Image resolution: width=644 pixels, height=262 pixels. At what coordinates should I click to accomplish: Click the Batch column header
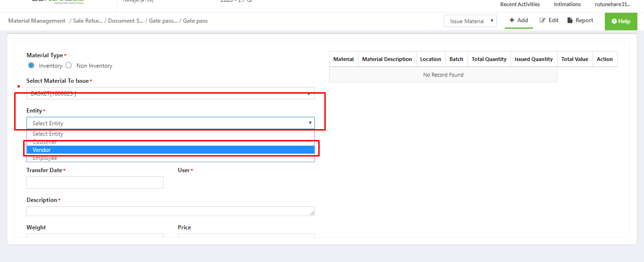[456, 59]
